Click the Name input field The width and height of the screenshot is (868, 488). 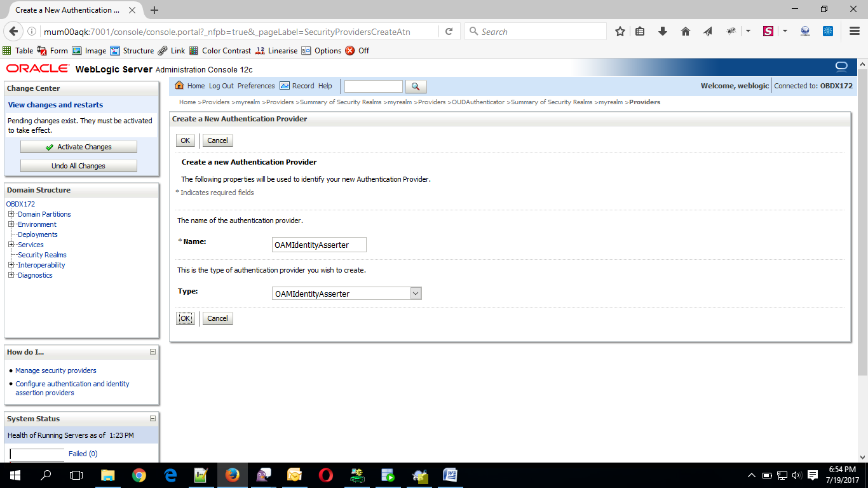tap(319, 245)
